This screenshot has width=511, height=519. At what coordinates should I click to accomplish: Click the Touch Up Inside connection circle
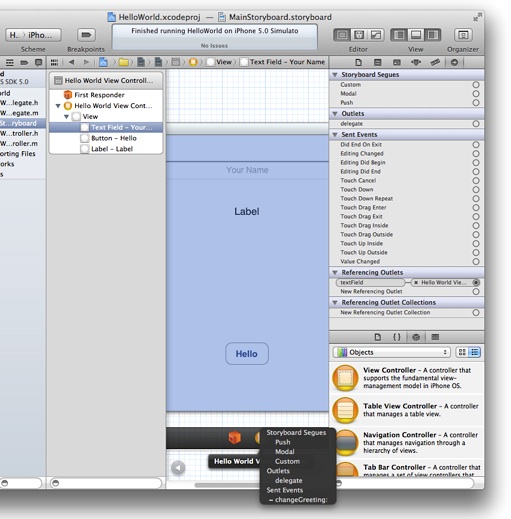pyautogui.click(x=476, y=244)
